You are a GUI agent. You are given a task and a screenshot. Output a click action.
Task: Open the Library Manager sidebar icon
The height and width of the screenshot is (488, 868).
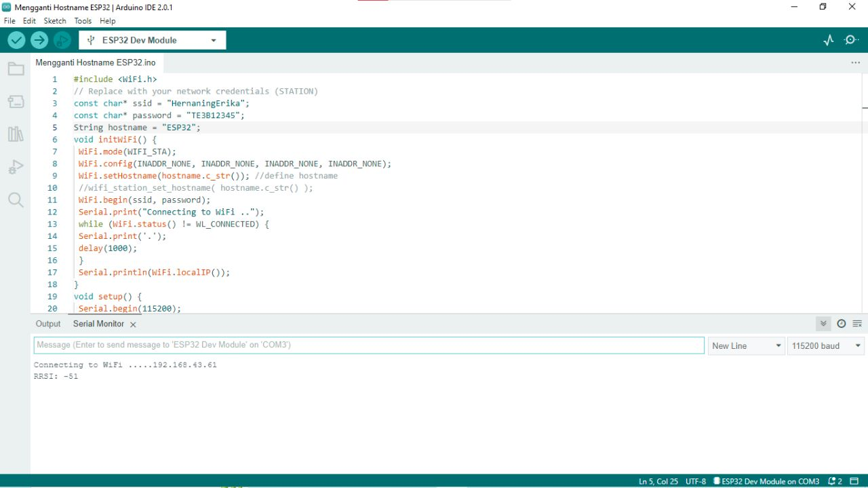tap(16, 134)
